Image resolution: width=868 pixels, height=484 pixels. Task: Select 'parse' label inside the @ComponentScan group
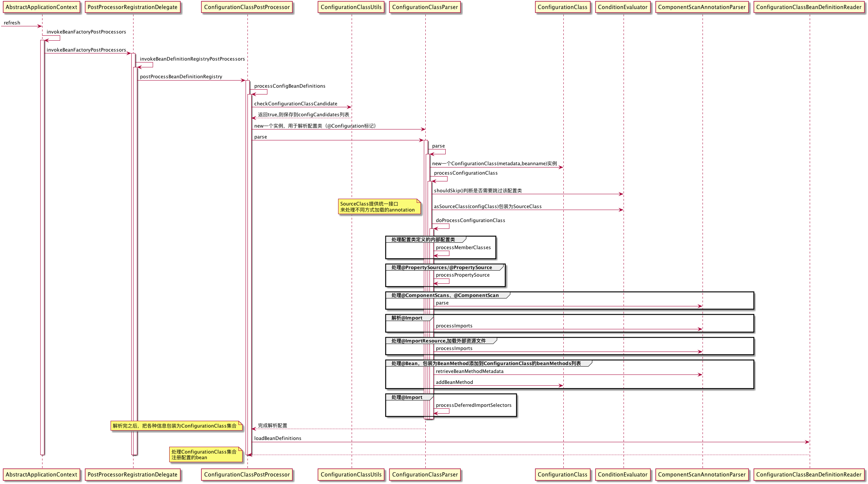[442, 303]
